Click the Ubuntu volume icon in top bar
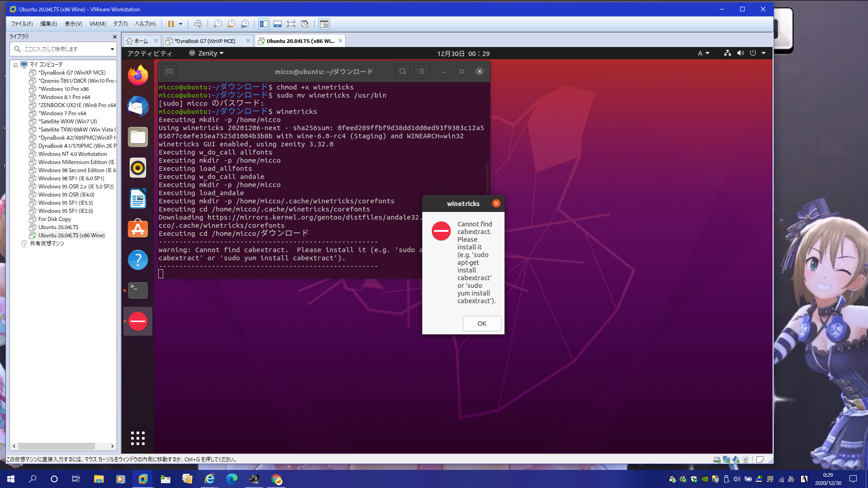Screen dimensions: 868x488 point(740,53)
